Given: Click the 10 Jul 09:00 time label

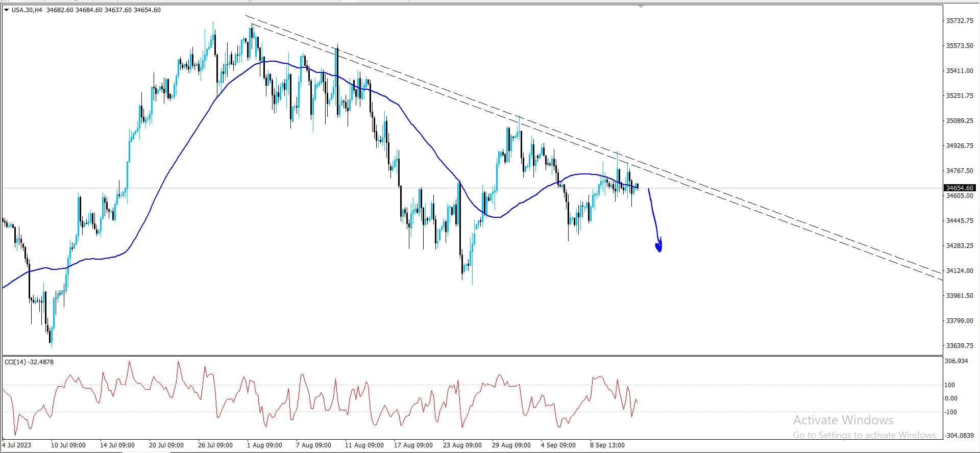Looking at the screenshot, I should coord(68,445).
